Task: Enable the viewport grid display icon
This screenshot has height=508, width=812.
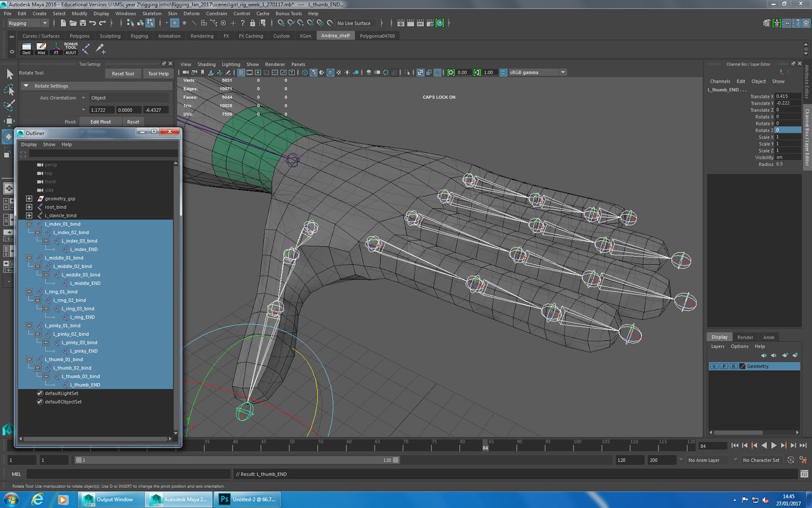Action: (241, 72)
